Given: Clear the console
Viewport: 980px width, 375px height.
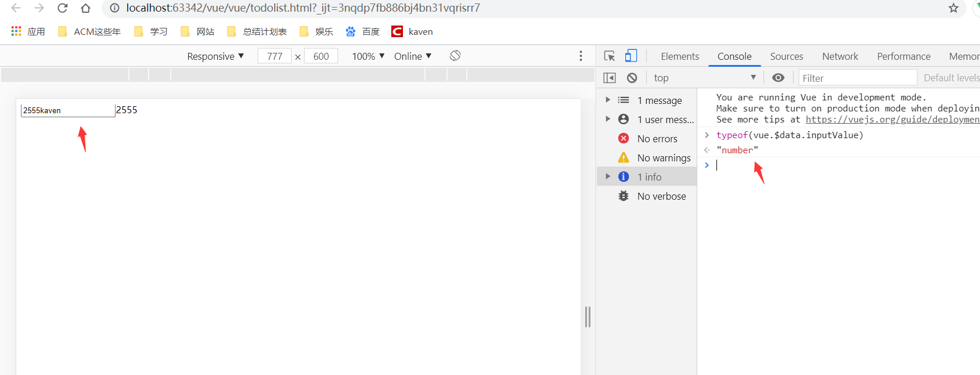Looking at the screenshot, I should (632, 78).
